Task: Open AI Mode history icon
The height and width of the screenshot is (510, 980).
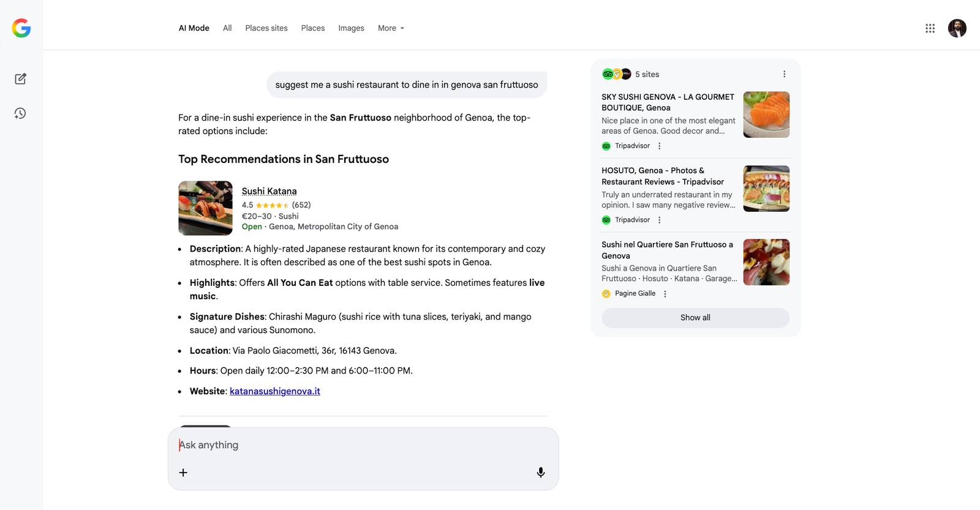Action: point(20,113)
